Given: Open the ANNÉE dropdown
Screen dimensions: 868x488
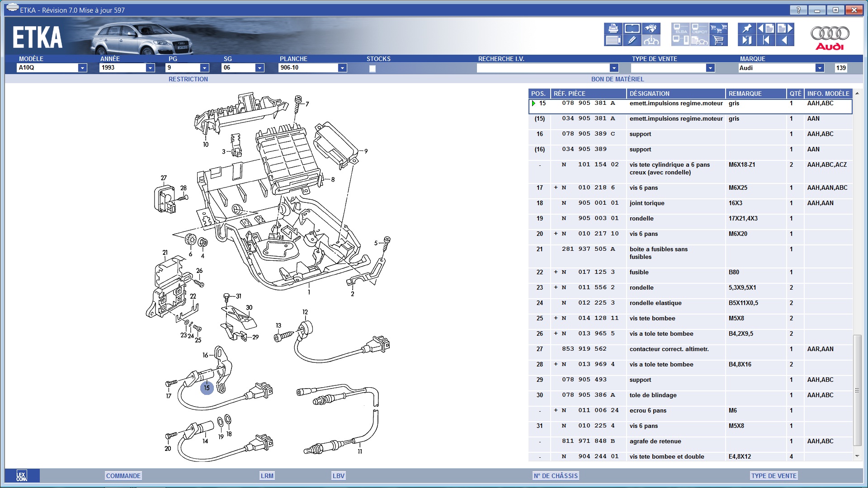Looking at the screenshot, I should (x=150, y=68).
